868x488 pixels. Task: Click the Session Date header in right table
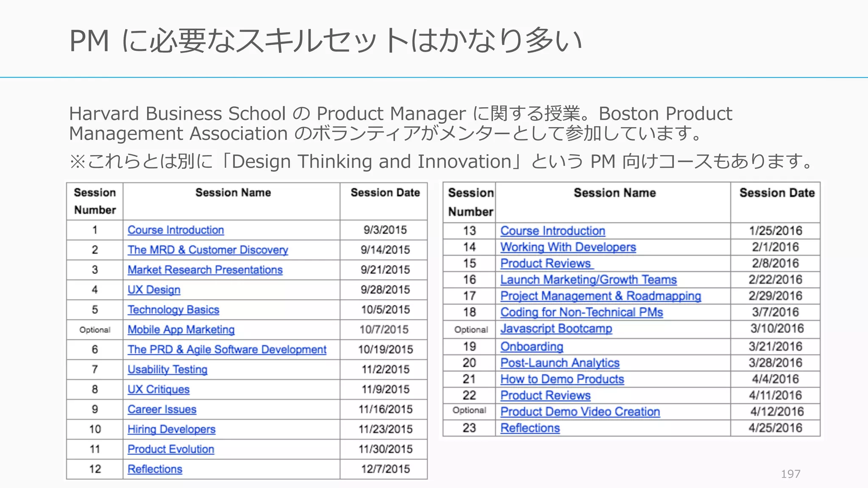(777, 193)
